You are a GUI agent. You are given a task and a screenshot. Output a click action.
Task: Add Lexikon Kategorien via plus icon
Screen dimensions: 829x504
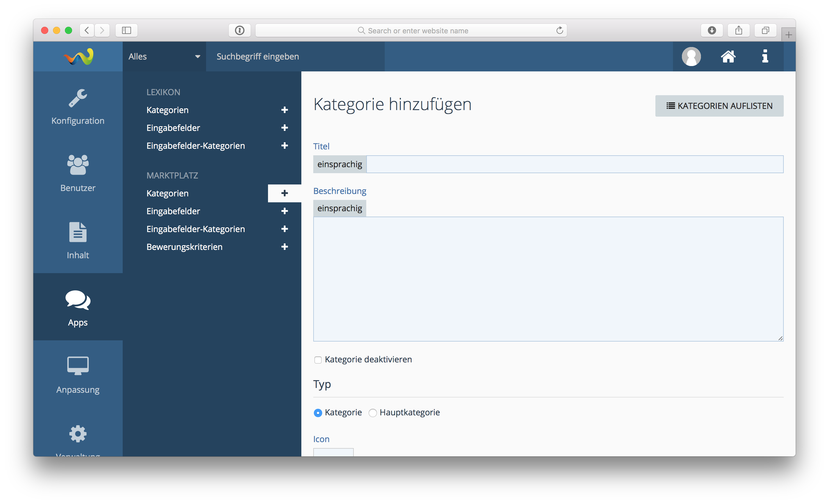(284, 110)
